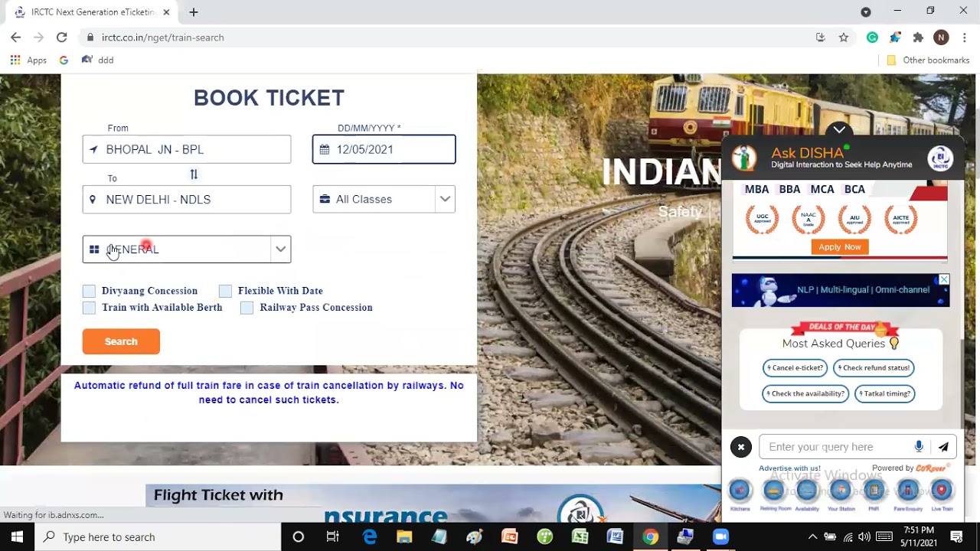Open the Apps bookmarks shortcut
Viewport: 980px width, 551px height.
tap(28, 60)
